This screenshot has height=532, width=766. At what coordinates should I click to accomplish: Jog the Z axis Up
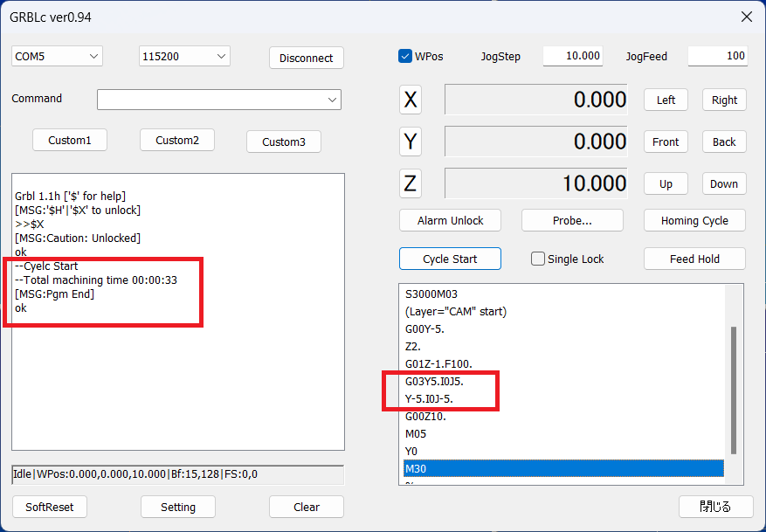click(666, 183)
